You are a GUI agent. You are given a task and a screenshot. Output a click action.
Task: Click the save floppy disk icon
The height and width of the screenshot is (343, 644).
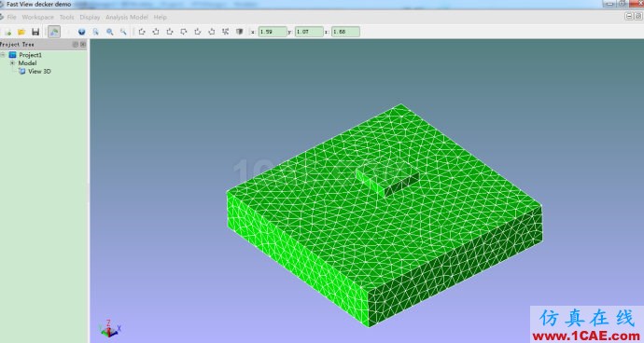click(35, 32)
